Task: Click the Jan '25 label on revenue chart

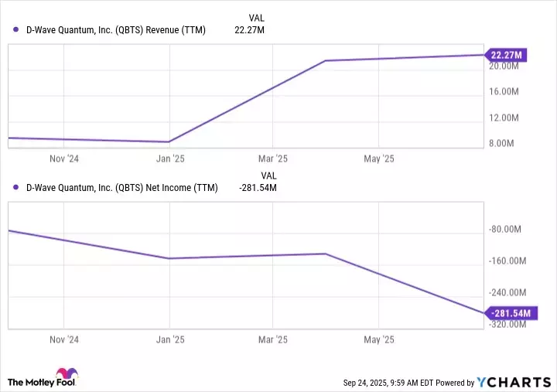Action: pos(170,159)
